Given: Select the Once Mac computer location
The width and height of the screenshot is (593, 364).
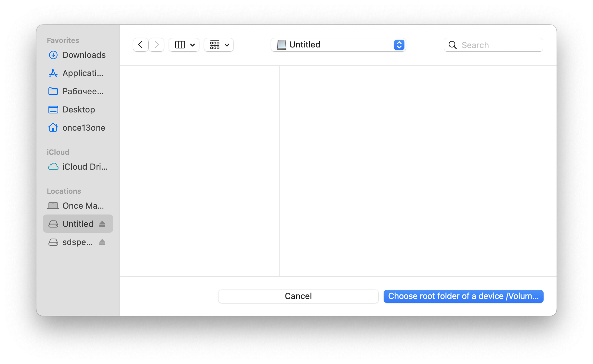Looking at the screenshot, I should [78, 206].
